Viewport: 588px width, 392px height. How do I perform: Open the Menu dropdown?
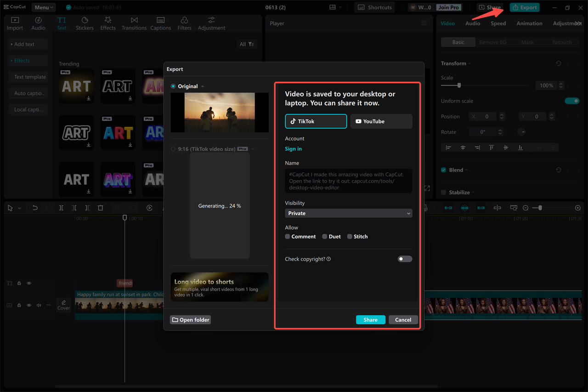43,7
